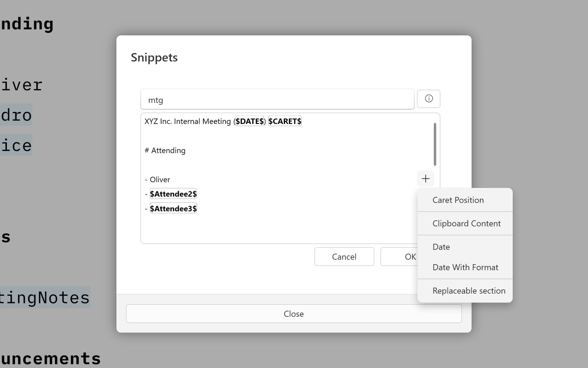Screen dimensions: 588x368
Task: Close the Snippets dialog
Action: click(294, 314)
